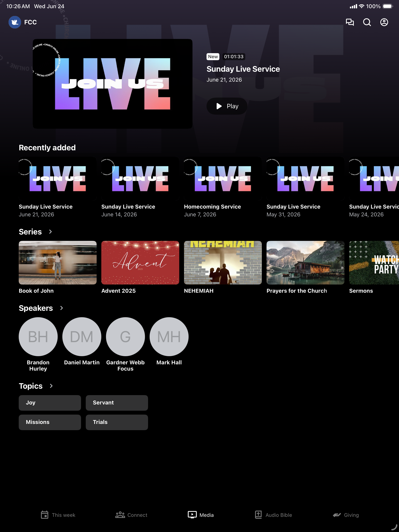The width and height of the screenshot is (399, 532).
Task: Open the Audio Bible tab
Action: click(x=273, y=515)
